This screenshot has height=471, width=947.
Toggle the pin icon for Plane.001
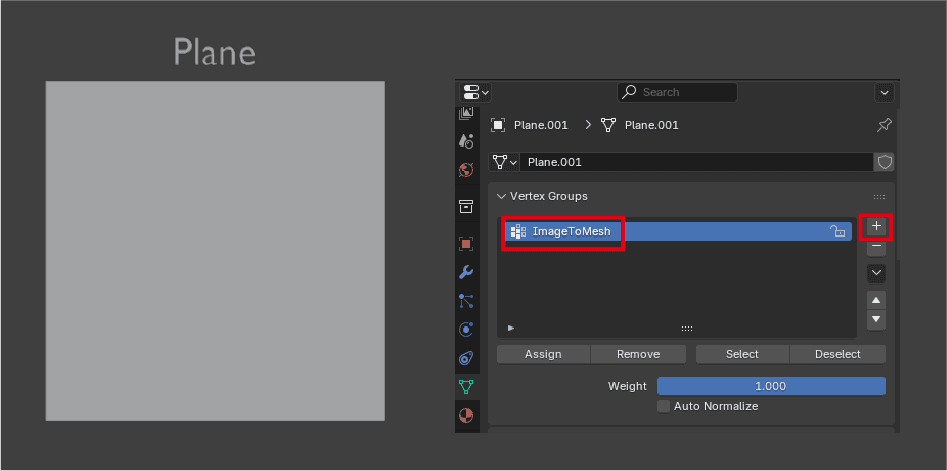click(x=884, y=125)
